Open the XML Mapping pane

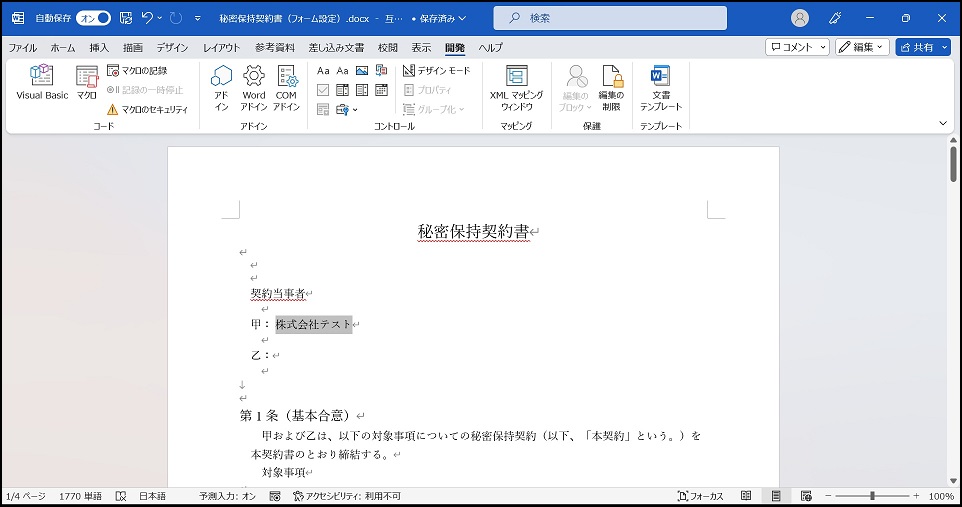(517, 88)
